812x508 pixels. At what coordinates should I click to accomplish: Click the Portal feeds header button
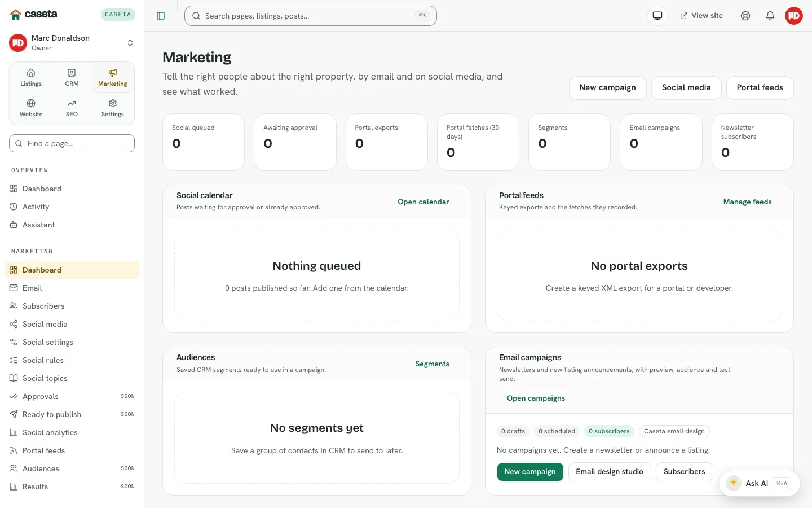tap(760, 87)
